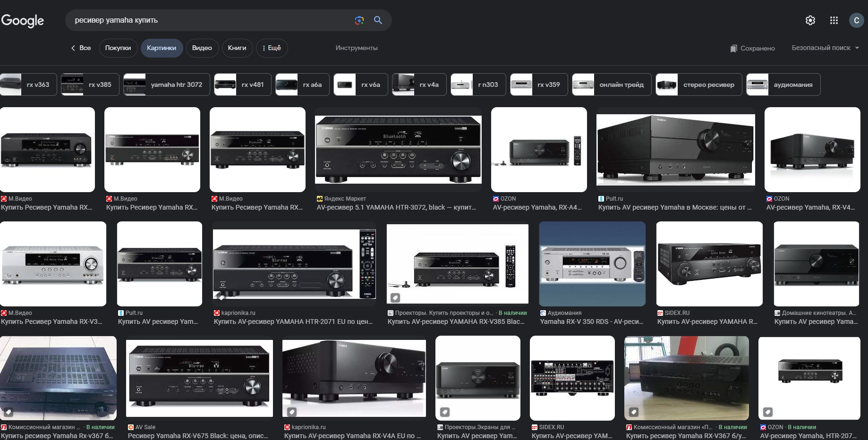Switch to the Покупки tab
868x440 pixels.
coord(118,48)
